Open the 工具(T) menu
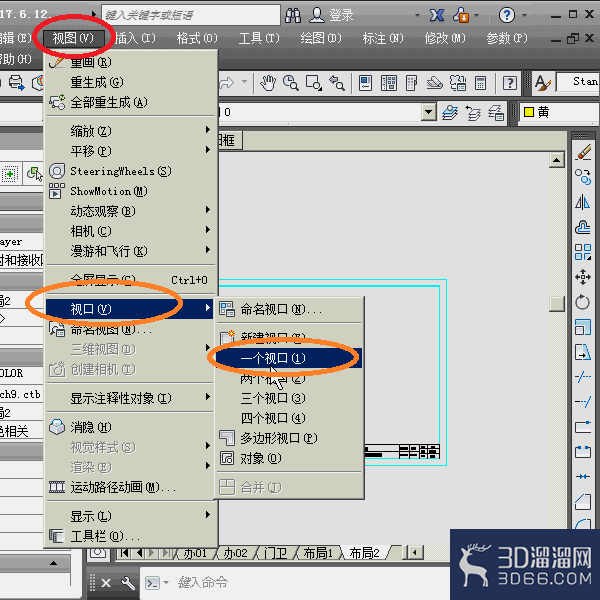This screenshot has width=600, height=600. tap(259, 38)
